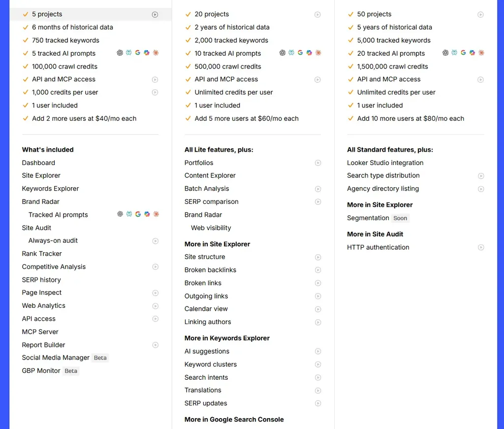Play demo for 1,000 credits per user
Screen dimensions: 504x429
(x=155, y=92)
